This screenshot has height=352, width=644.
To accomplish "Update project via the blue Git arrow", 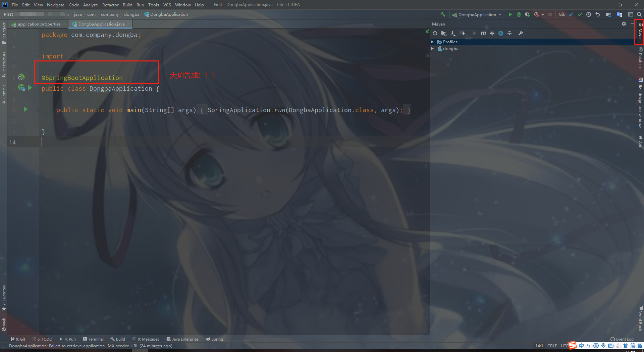I will (571, 14).
